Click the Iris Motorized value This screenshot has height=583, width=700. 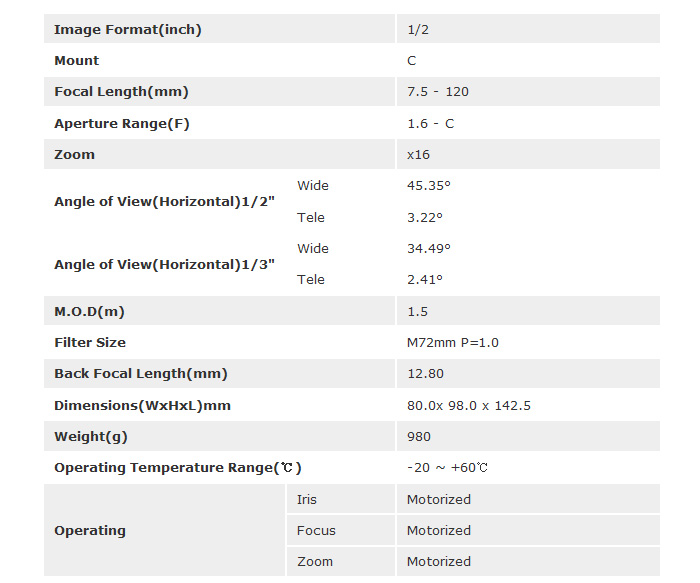438,499
